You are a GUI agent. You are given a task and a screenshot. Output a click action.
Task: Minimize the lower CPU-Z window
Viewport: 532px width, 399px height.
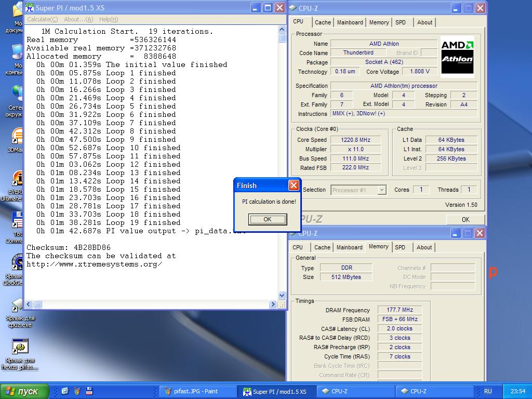pyautogui.click(x=455, y=233)
